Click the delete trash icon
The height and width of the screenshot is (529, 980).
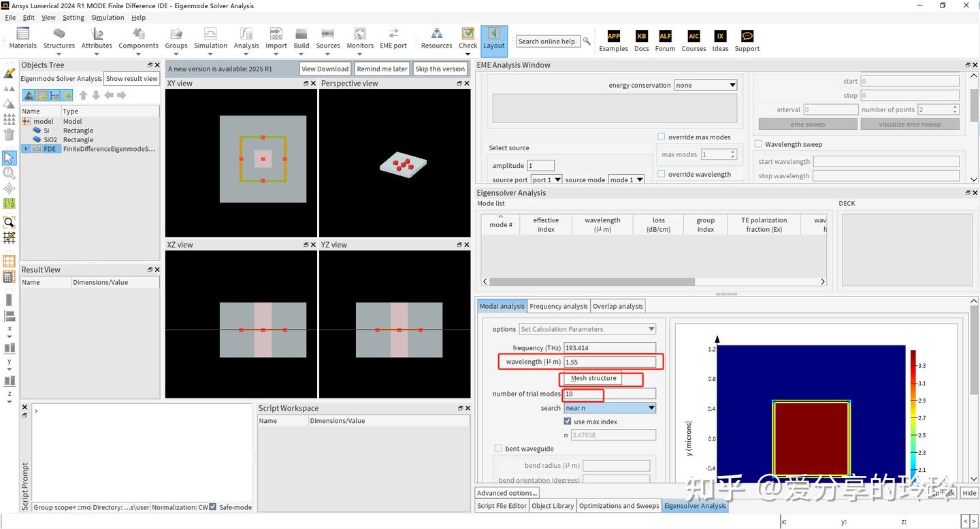pyautogui.click(x=9, y=134)
